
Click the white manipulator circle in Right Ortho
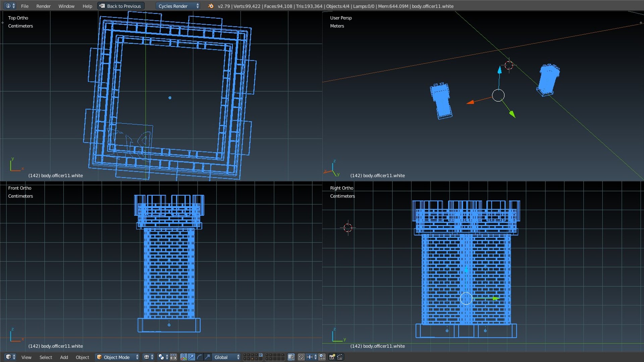coord(466,298)
